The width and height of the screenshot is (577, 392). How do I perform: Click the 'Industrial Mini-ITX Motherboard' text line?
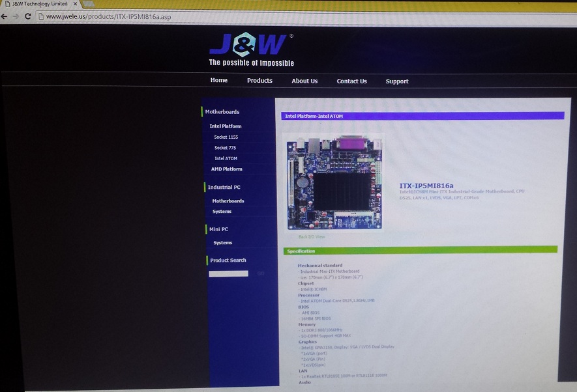pyautogui.click(x=329, y=271)
